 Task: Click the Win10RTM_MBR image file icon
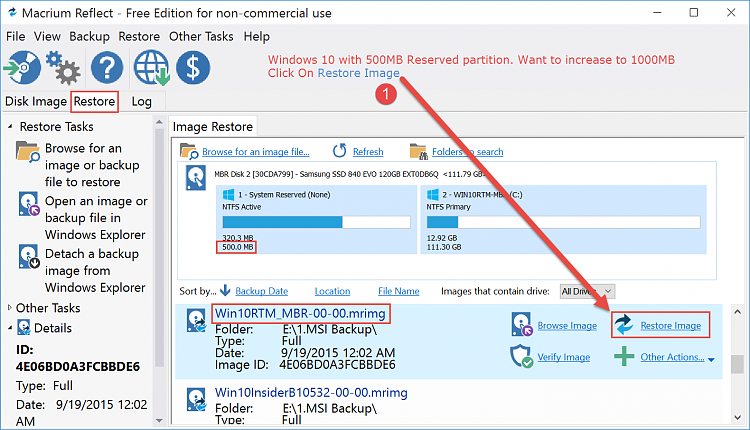(x=197, y=321)
